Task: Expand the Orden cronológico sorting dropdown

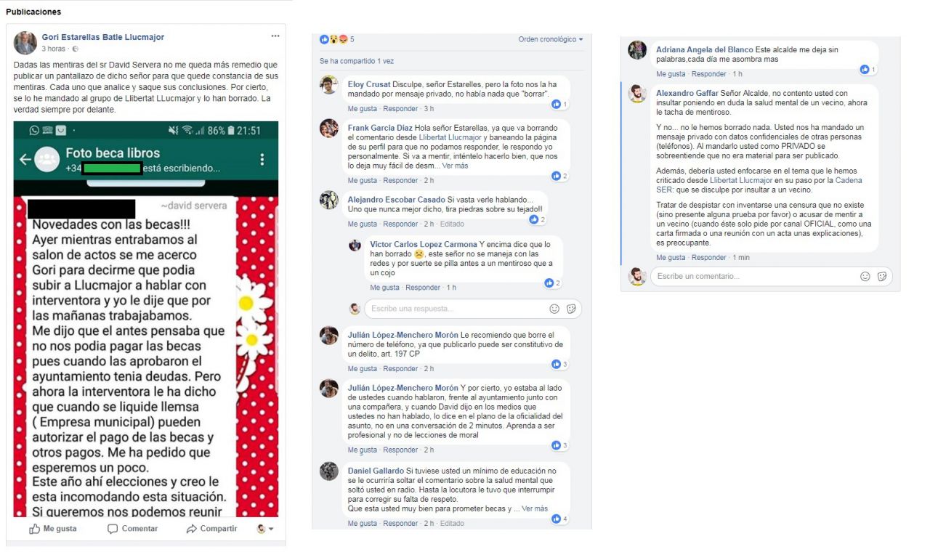Action: [551, 39]
